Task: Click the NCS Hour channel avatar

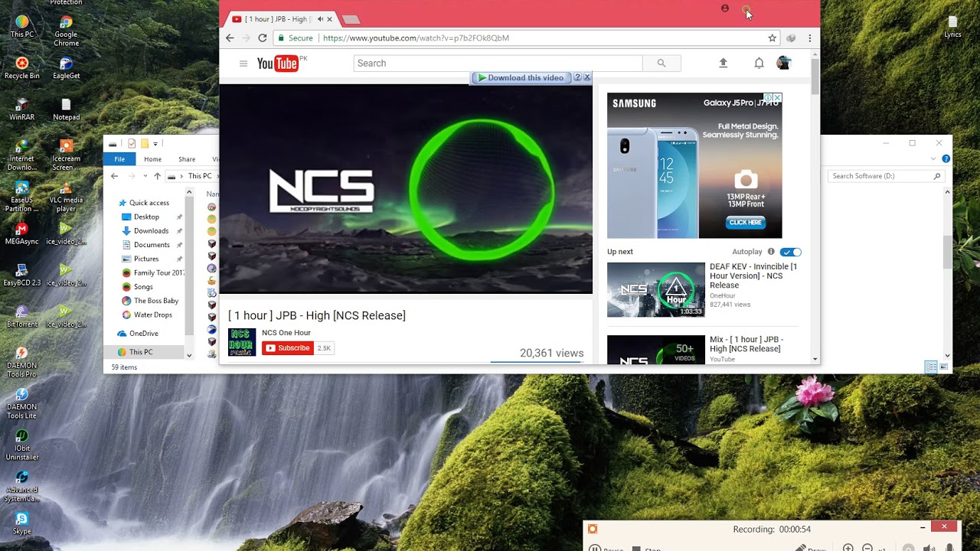Action: tap(242, 341)
